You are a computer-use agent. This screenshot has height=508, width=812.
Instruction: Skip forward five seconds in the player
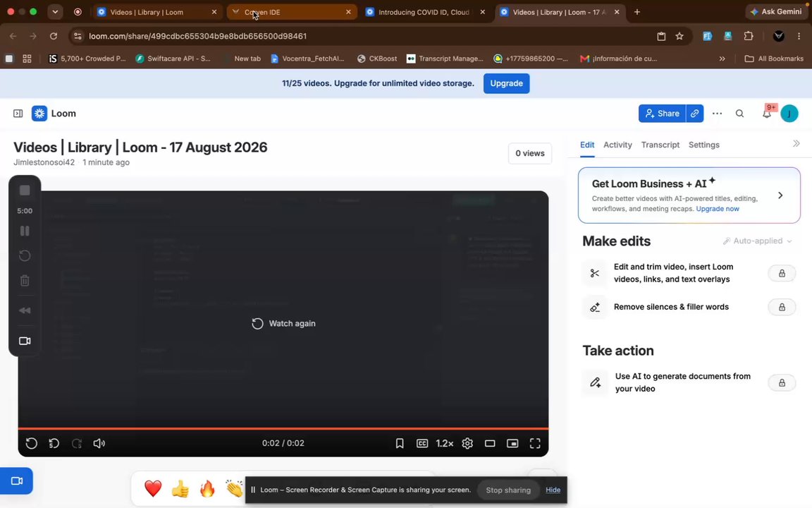[77, 443]
